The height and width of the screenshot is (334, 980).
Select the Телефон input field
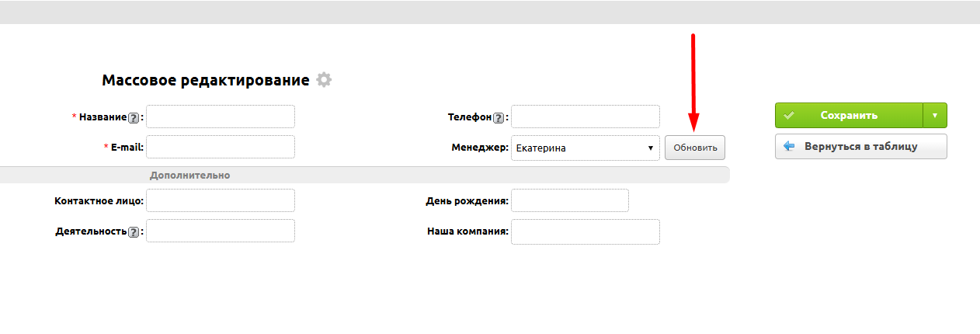[x=585, y=117]
